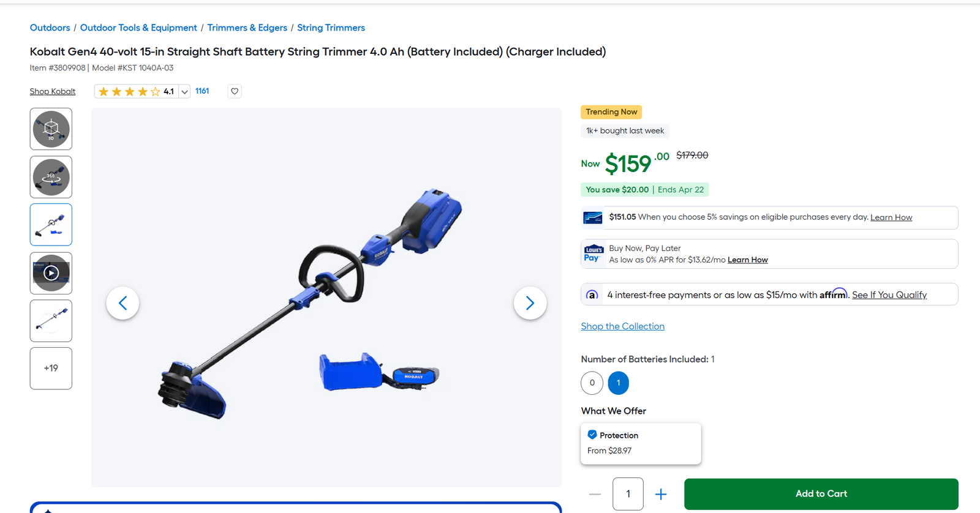Go to Outdoors breadcrumb
The height and width of the screenshot is (513, 980).
[50, 28]
